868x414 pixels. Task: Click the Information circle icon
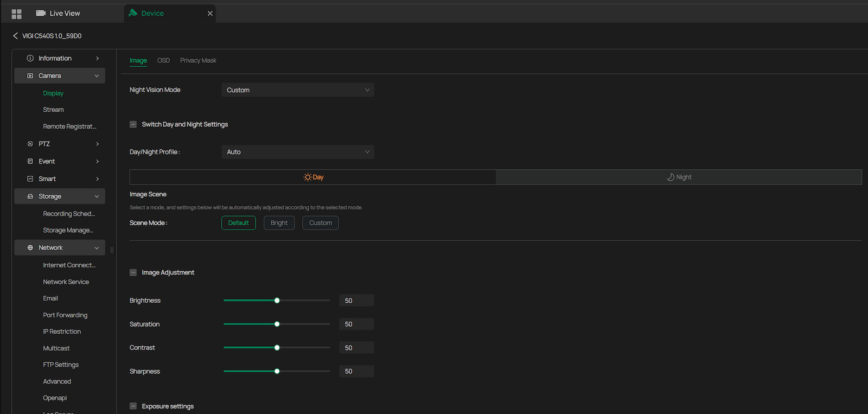click(30, 58)
